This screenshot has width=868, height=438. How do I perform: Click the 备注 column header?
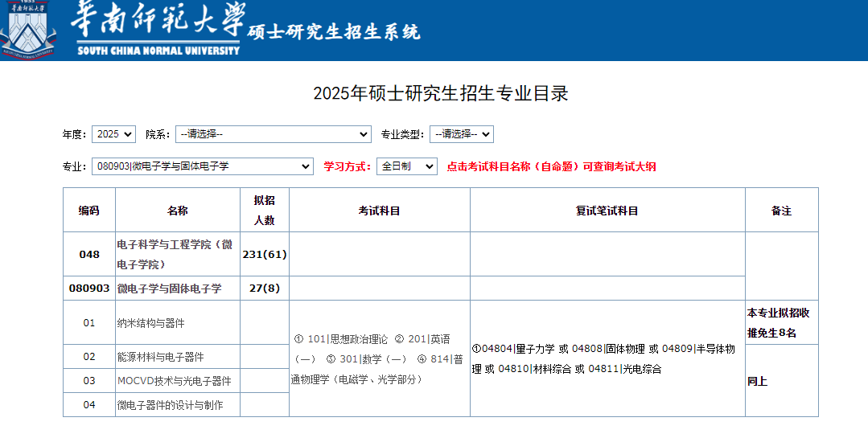[782, 210]
